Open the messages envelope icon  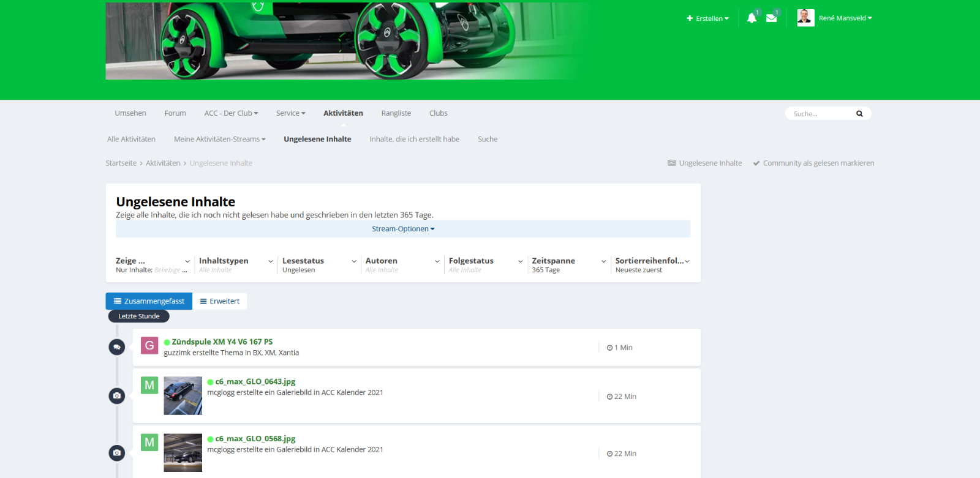pos(771,18)
